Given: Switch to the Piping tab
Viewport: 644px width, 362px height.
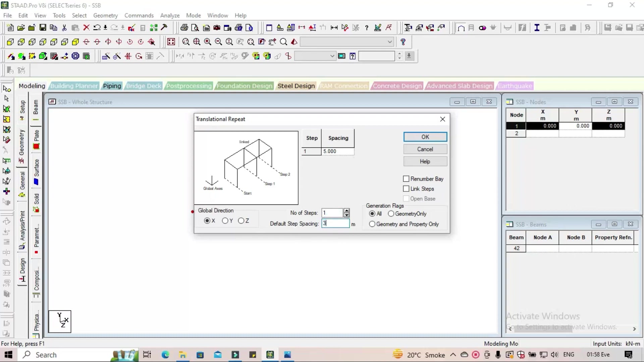Looking at the screenshot, I should (x=112, y=86).
